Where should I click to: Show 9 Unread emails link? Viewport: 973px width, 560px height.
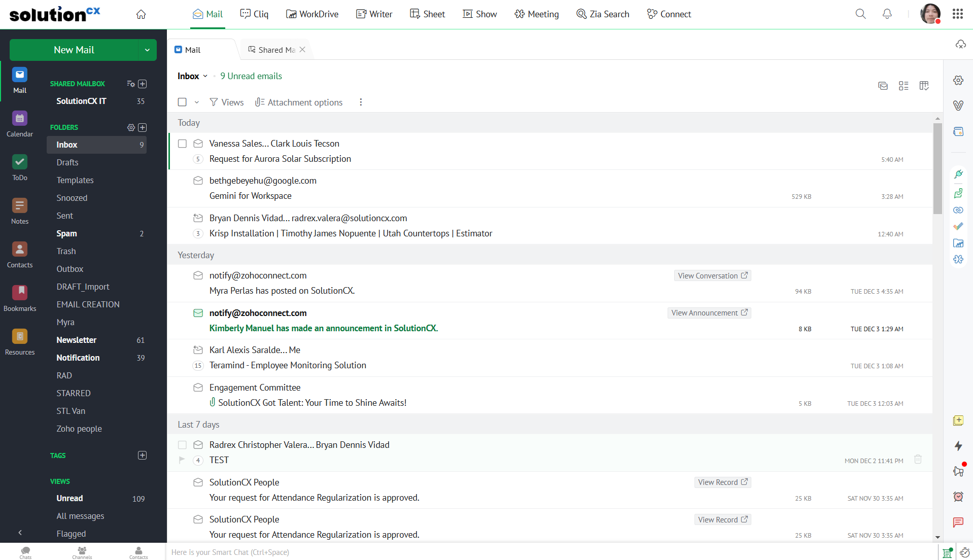tap(251, 76)
